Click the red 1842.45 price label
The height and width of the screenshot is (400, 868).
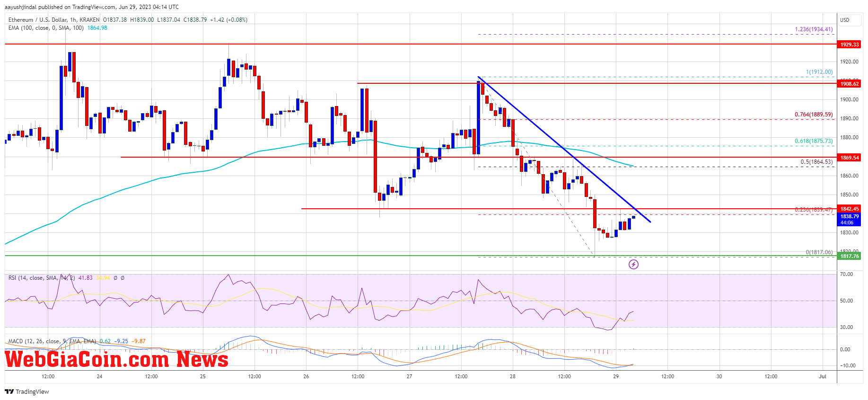(850, 209)
